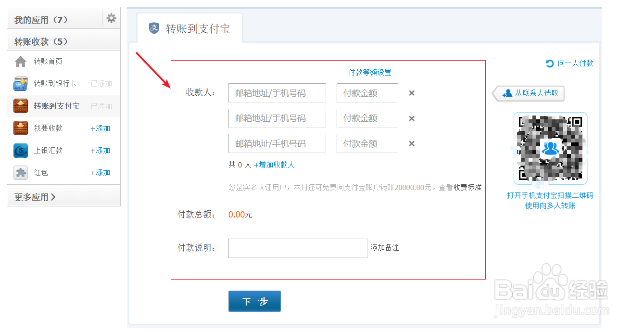Click the Alipay shield icon in tab
The width and height of the screenshot is (644, 332).
[154, 28]
